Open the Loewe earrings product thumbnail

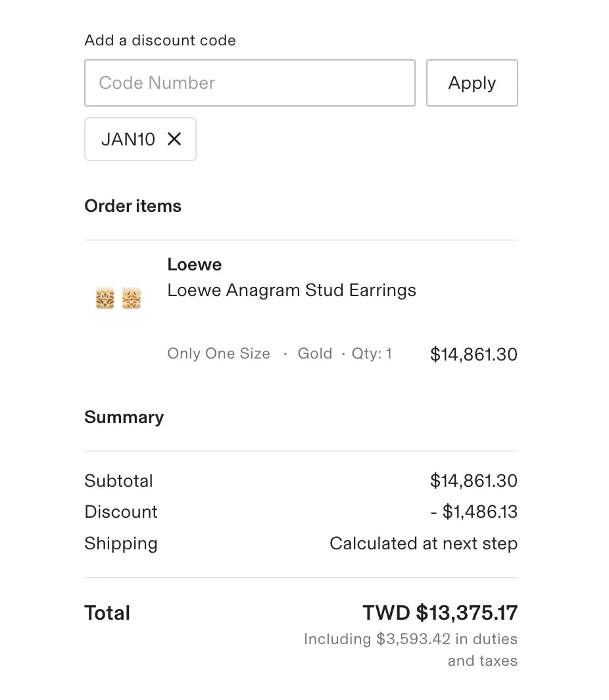pos(118,299)
